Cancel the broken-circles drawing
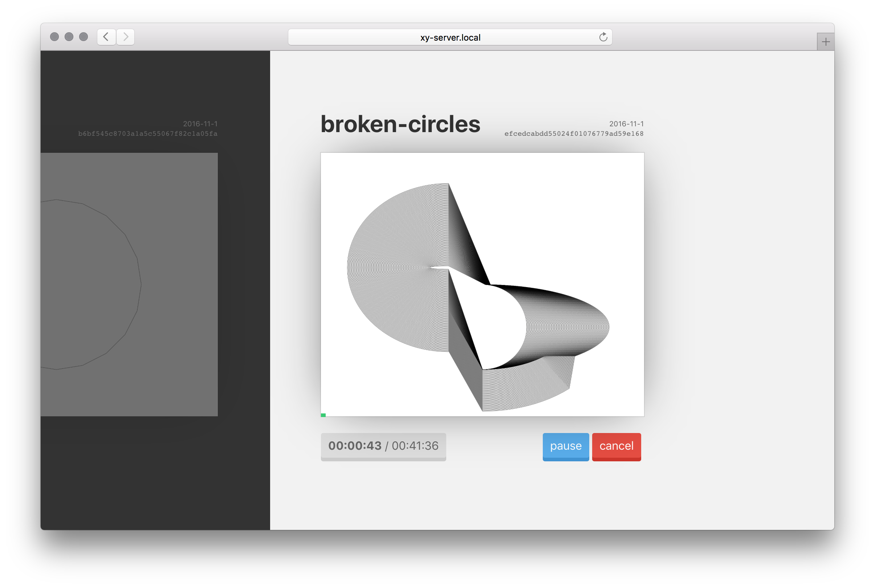This screenshot has width=875, height=588. [616, 446]
